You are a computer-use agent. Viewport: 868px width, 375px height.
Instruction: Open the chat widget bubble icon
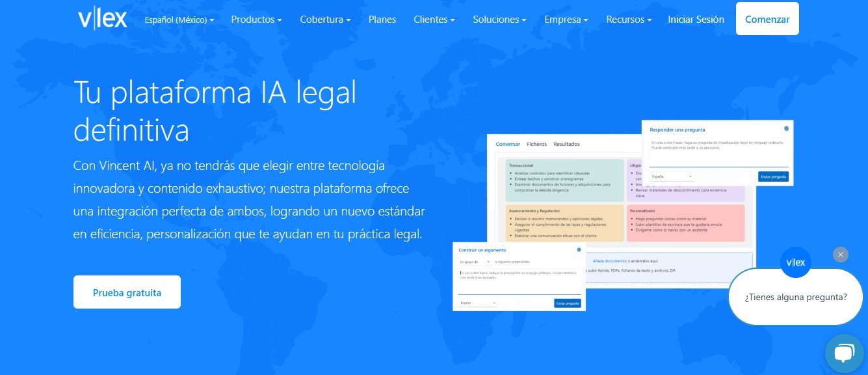pos(843,354)
